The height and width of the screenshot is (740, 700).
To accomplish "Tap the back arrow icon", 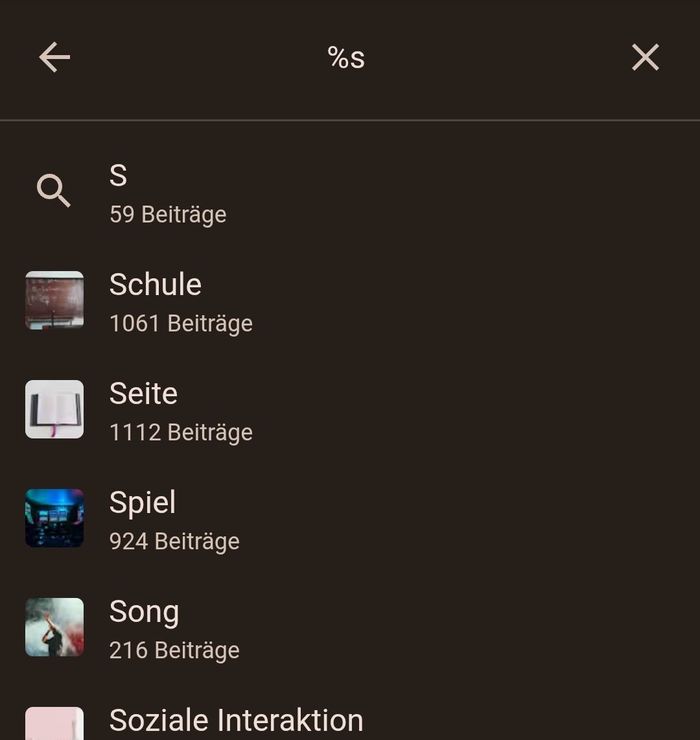I will click(x=54, y=58).
